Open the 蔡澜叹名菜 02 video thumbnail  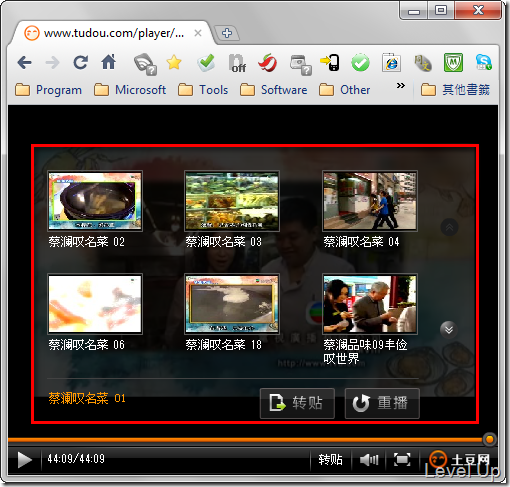pyautogui.click(x=95, y=201)
